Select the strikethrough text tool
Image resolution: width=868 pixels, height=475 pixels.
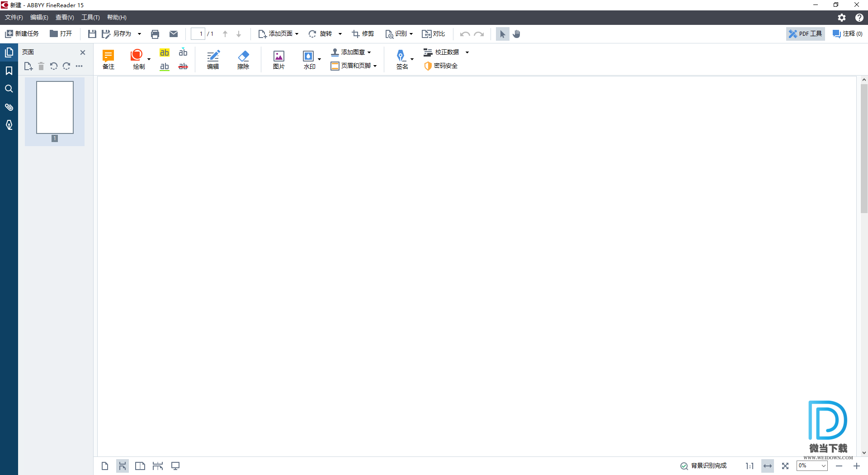183,66
